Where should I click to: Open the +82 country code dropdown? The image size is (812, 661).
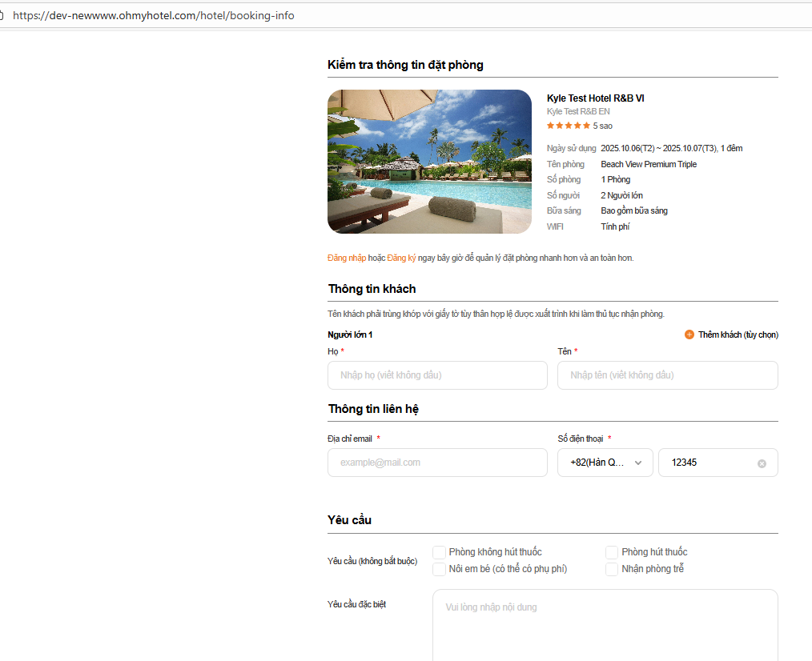click(605, 463)
